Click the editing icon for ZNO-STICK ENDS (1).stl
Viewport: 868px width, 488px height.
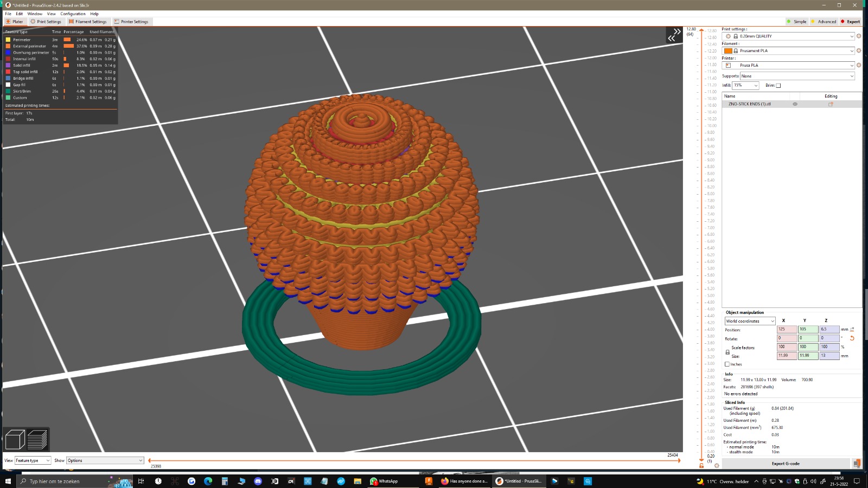pos(831,104)
